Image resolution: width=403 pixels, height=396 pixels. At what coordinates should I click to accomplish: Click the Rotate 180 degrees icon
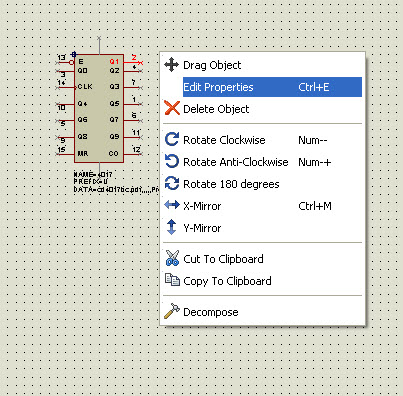coord(172,183)
